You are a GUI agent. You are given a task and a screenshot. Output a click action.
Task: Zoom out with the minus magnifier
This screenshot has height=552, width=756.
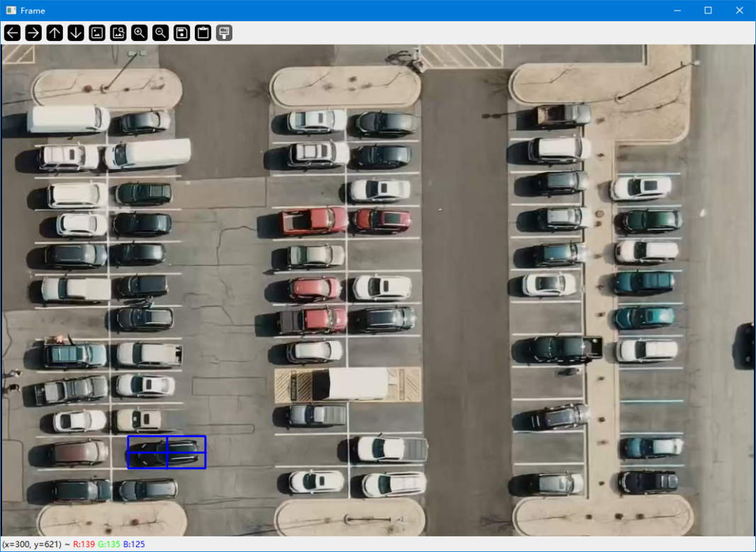[x=161, y=33]
